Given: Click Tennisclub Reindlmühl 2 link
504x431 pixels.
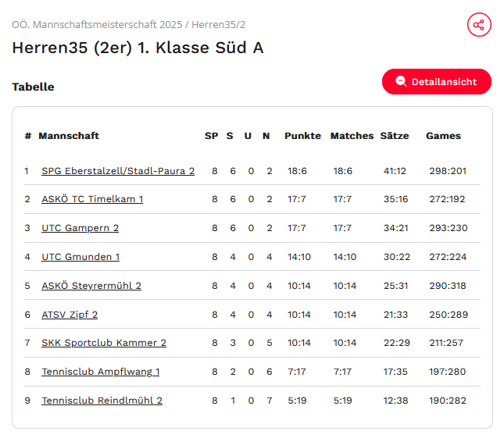Looking at the screenshot, I should (x=102, y=401).
